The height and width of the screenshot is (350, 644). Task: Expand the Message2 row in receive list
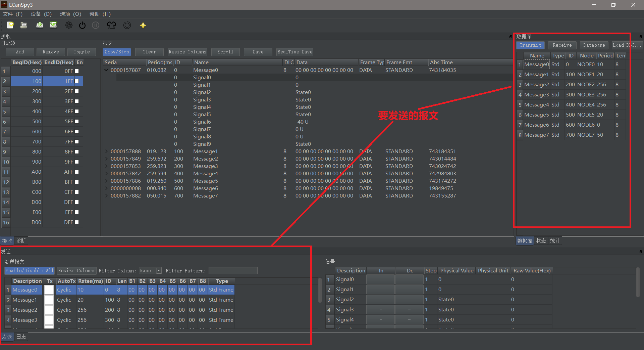[x=106, y=159]
